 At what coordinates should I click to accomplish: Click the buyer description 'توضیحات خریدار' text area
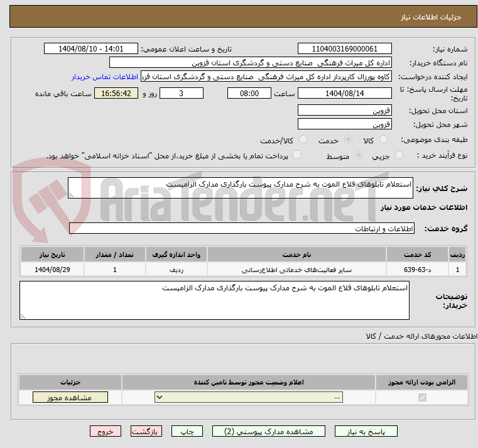214,300
